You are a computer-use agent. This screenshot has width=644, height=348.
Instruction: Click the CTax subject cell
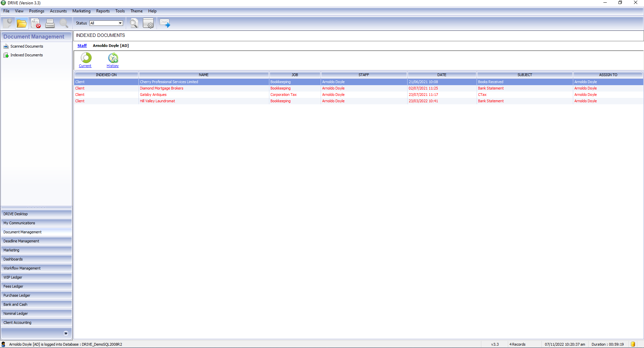pyautogui.click(x=525, y=95)
